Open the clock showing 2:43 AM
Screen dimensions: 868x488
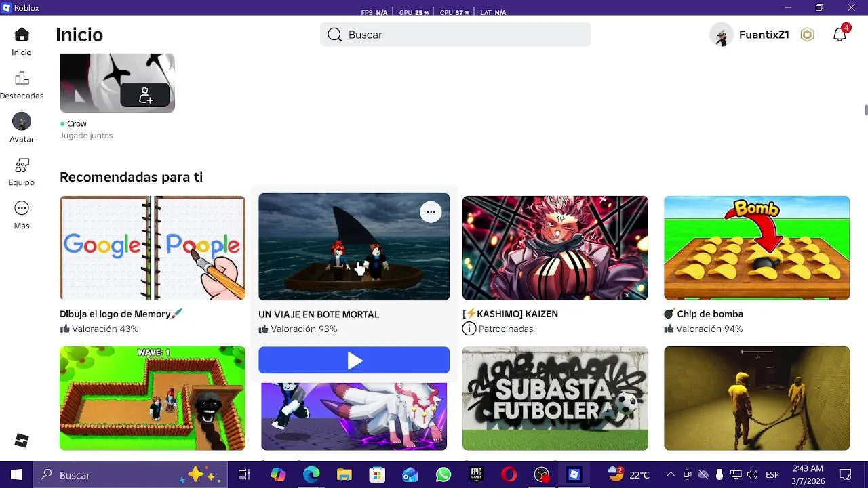808,475
